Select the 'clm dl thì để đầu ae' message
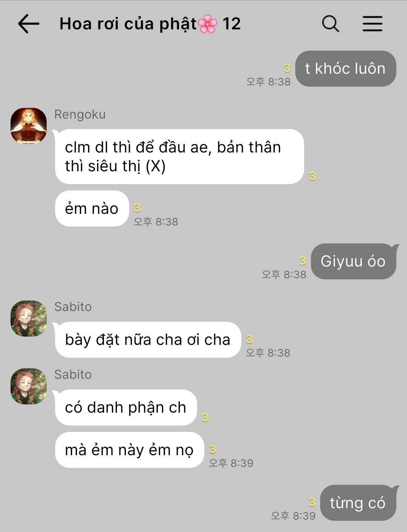The height and width of the screenshot is (532, 407). [x=179, y=157]
